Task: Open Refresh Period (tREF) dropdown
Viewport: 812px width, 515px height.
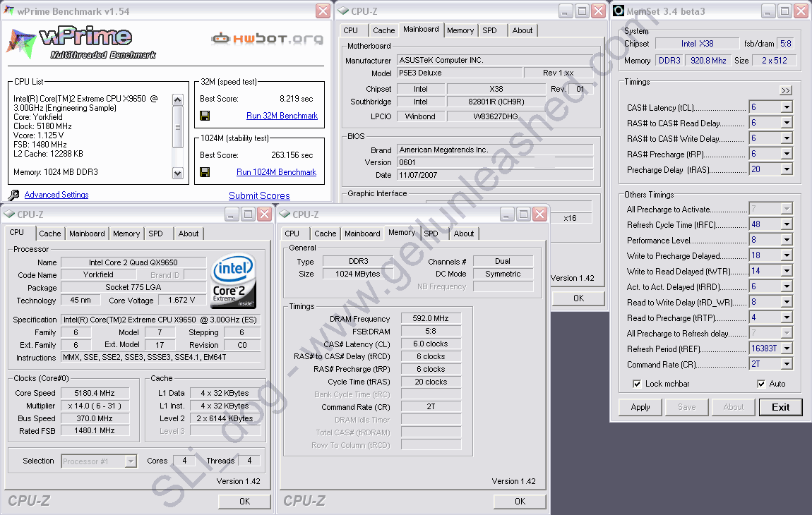Action: coord(787,349)
